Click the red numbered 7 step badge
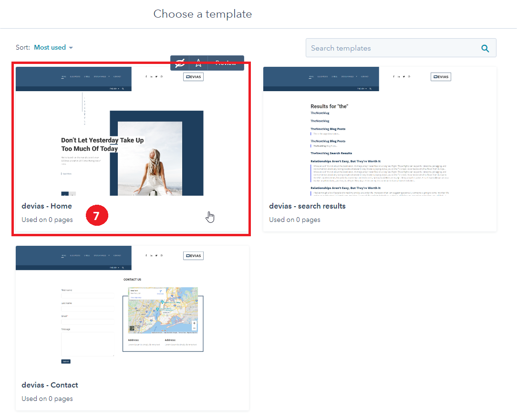 coord(97,216)
